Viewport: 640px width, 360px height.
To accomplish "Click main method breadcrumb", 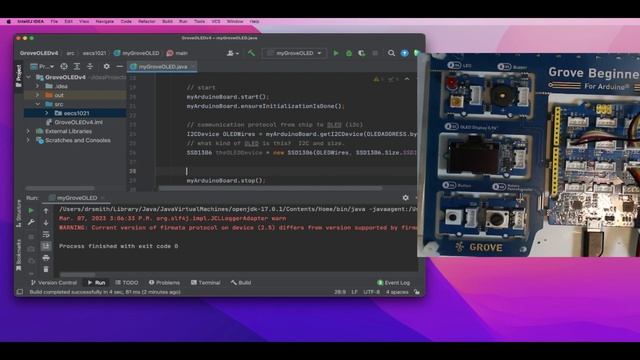I will point(177,53).
